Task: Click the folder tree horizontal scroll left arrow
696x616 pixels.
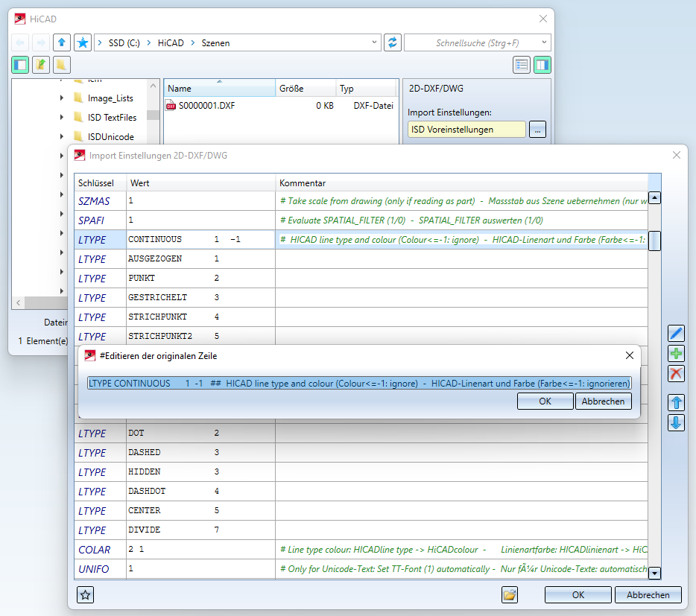Action: pos(18,302)
